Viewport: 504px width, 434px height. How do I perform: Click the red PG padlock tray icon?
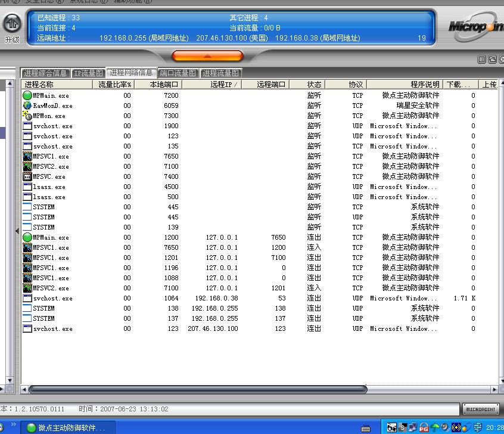(x=424, y=427)
